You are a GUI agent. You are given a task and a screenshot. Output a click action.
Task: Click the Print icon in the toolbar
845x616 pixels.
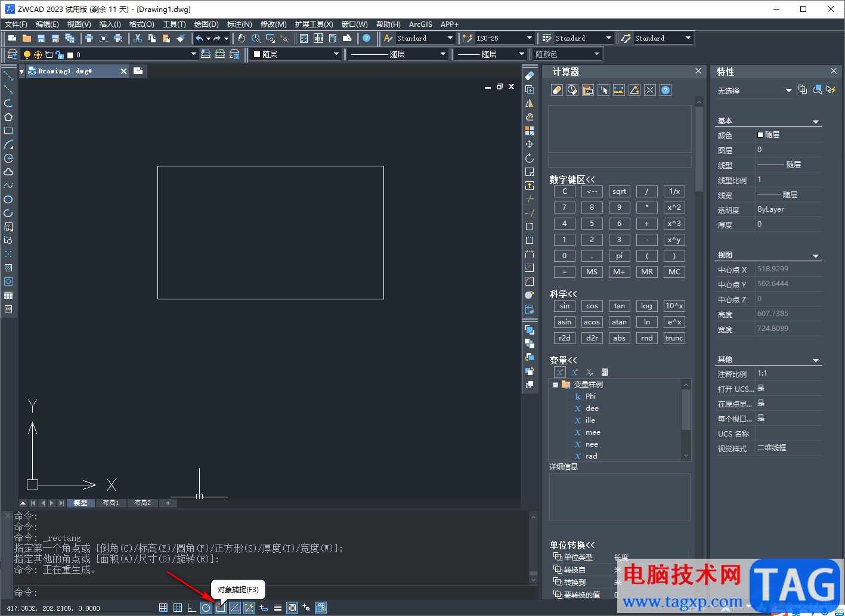[x=89, y=38]
